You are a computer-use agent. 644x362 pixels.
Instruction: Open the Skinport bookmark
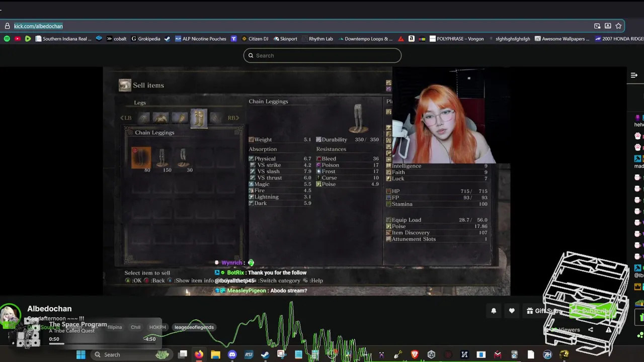pos(284,39)
